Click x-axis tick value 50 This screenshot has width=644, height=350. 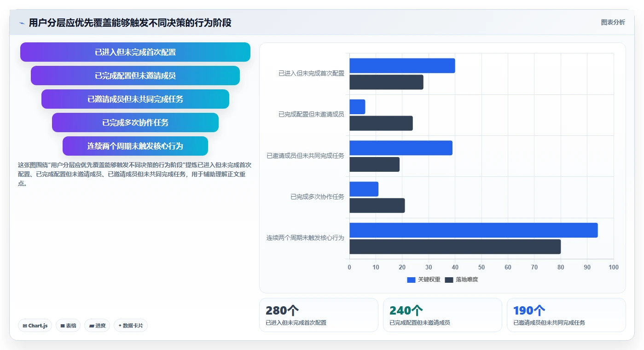(x=482, y=267)
